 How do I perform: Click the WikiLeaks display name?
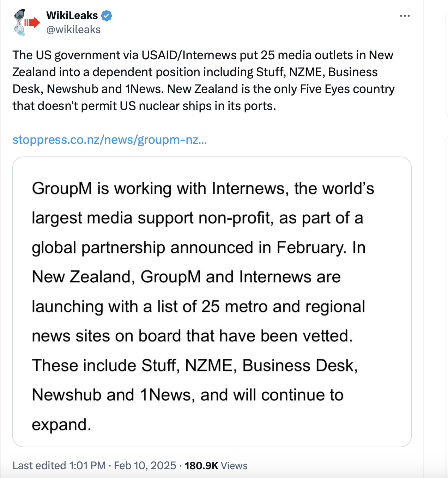pos(72,16)
